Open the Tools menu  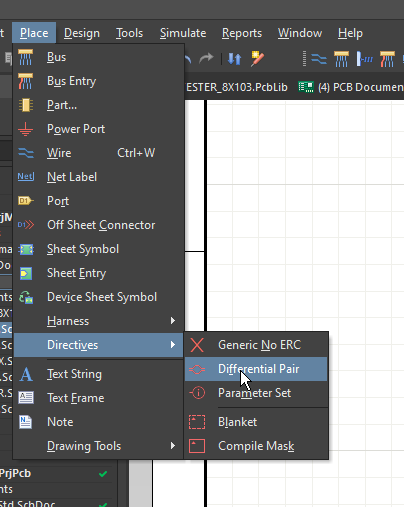tap(129, 33)
